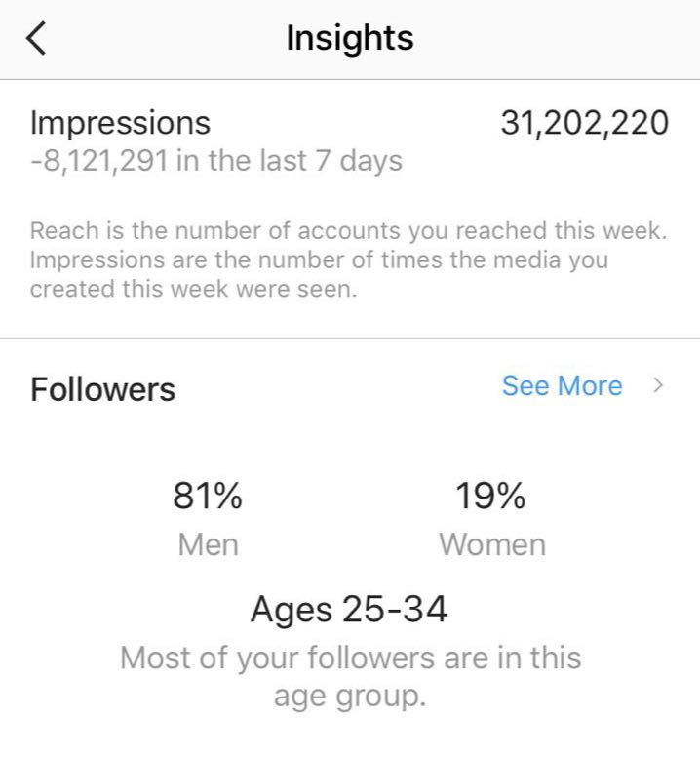Screen dimensions: 700x758
Task: Tap the Impressions definition sentence
Action: click(319, 260)
